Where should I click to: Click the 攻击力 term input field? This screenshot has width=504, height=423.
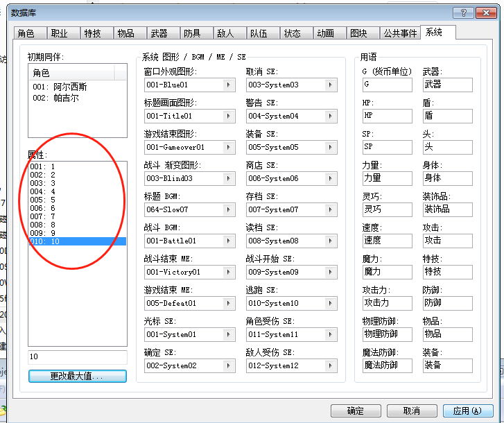[387, 303]
